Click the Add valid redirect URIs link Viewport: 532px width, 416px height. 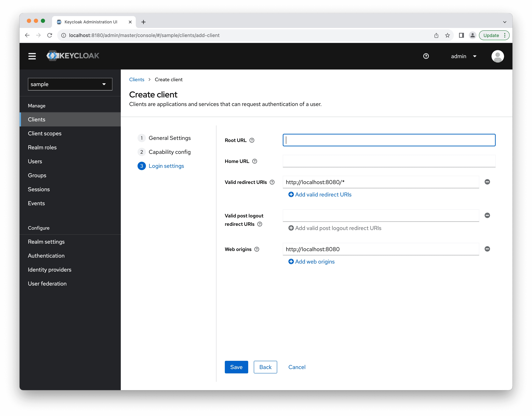pyautogui.click(x=320, y=194)
